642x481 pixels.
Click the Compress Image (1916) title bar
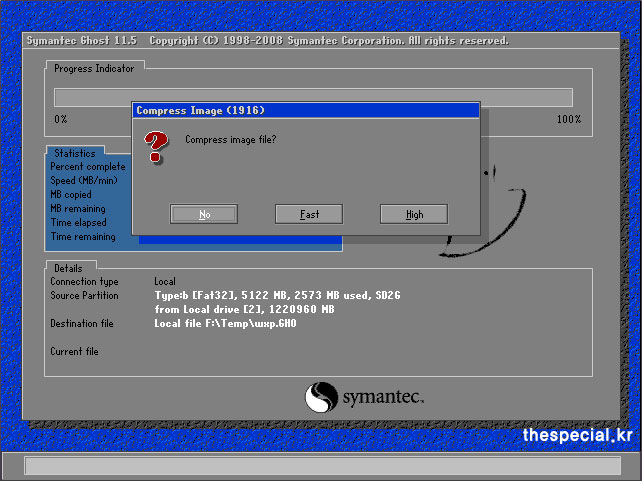point(306,111)
